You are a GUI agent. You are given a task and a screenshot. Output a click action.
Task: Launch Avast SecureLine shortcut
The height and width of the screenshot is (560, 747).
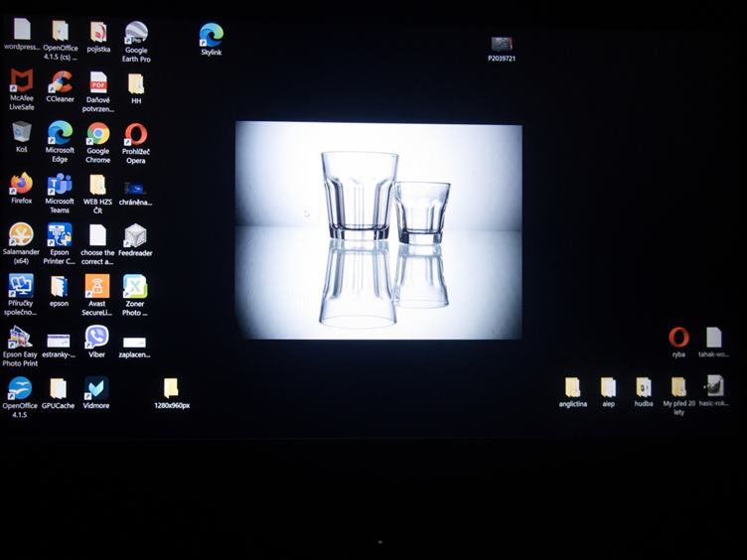[97, 286]
